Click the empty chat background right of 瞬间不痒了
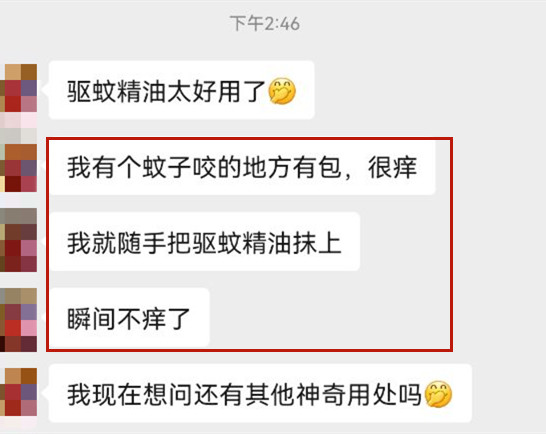546x434 pixels. (327, 318)
